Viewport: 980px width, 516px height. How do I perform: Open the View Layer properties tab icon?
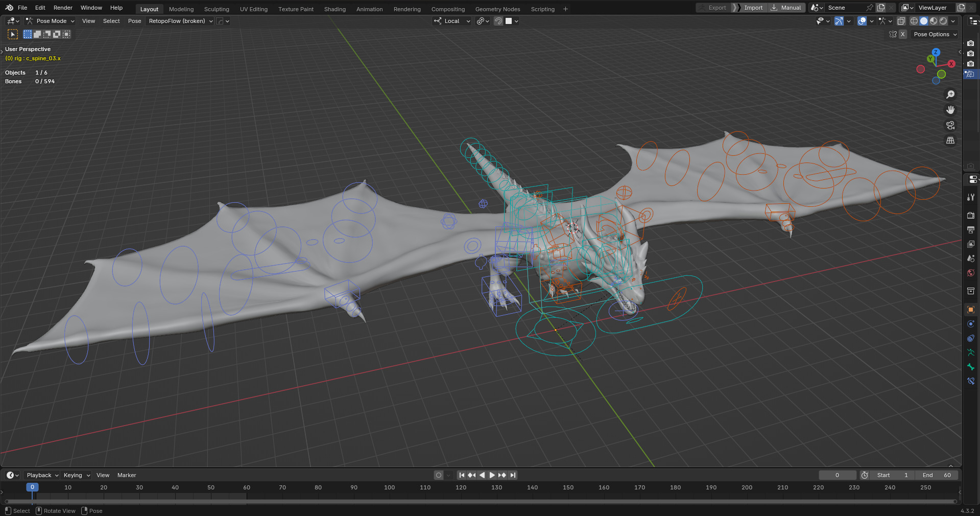coord(971,244)
